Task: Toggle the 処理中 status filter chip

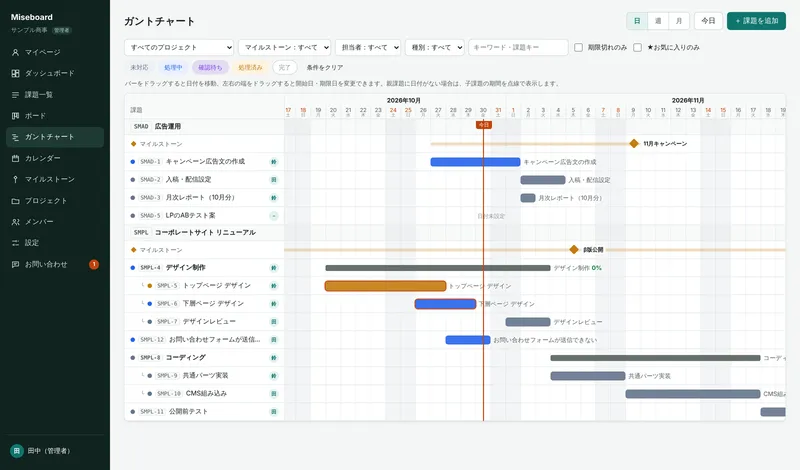Action: pos(173,67)
